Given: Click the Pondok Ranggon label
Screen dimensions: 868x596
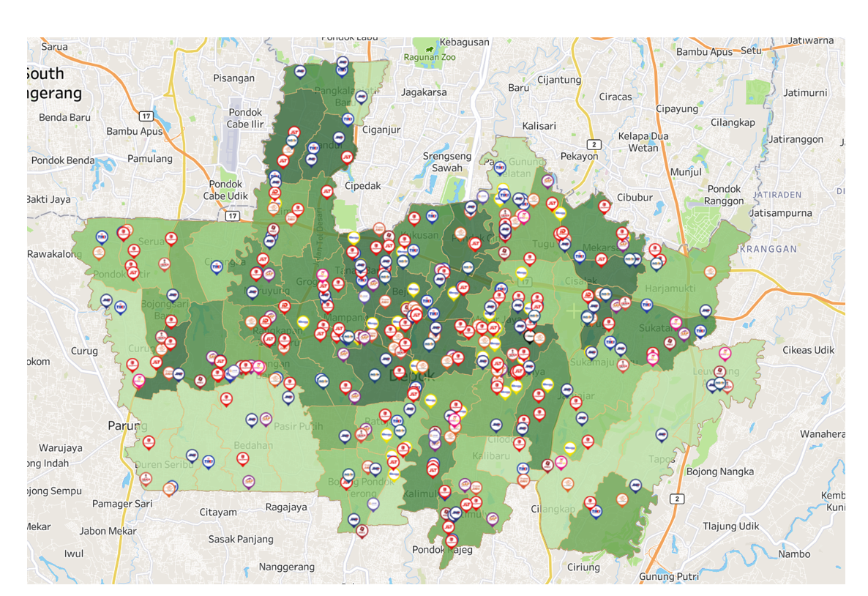Looking at the screenshot, I should pos(724,195).
